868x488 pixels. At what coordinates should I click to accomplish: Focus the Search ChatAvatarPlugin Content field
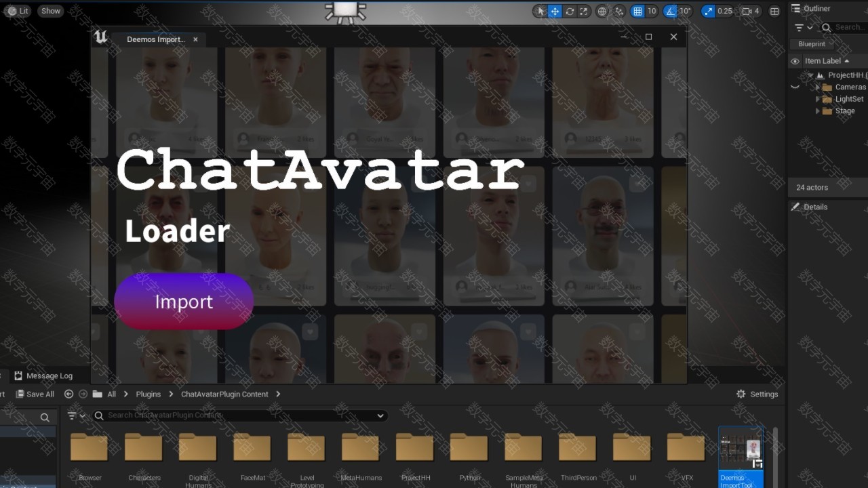tap(239, 415)
